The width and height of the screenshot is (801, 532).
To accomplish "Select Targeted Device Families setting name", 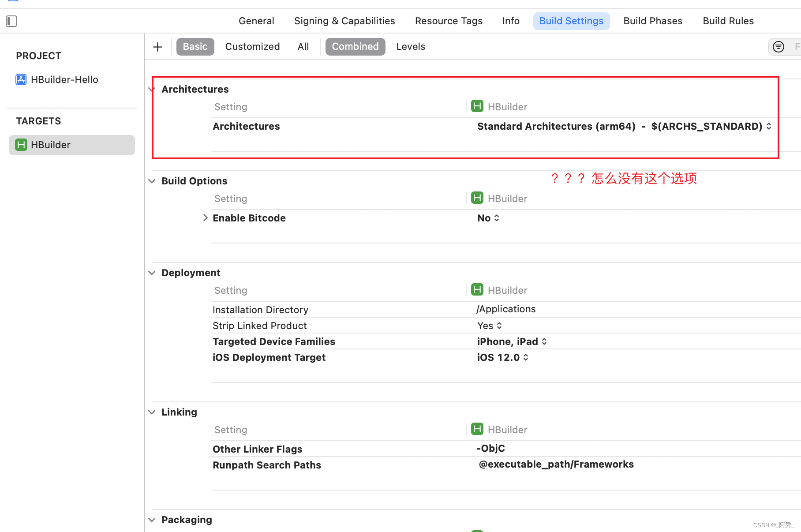I will click(x=274, y=342).
